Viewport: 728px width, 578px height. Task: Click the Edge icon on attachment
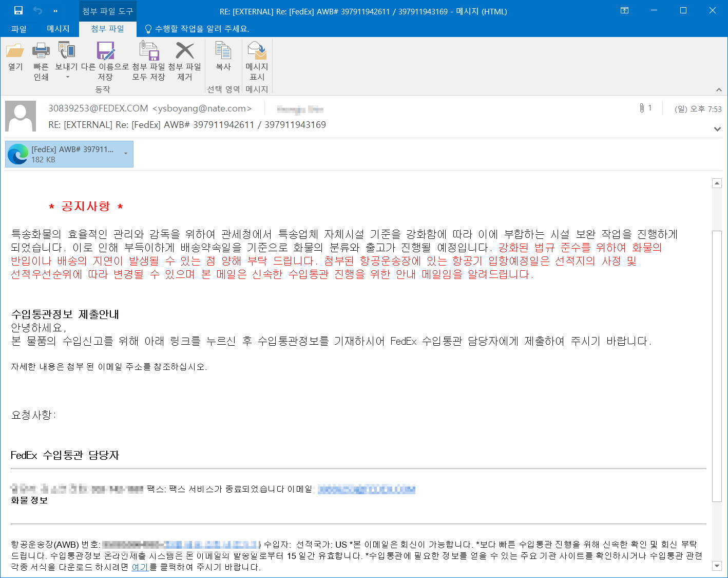pyautogui.click(x=18, y=154)
